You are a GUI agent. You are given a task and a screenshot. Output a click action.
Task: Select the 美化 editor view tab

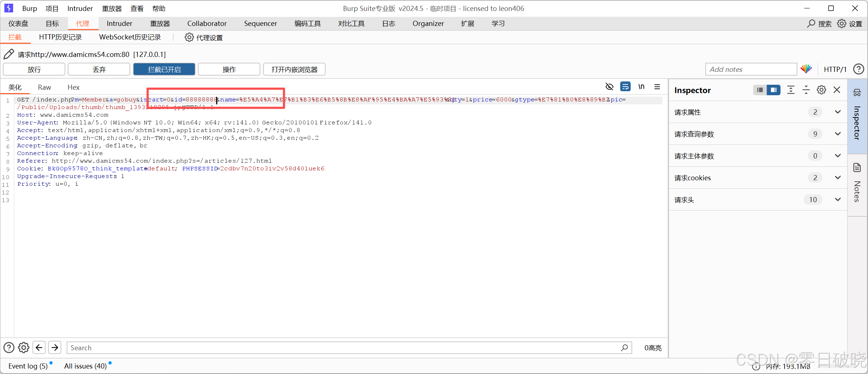point(15,87)
